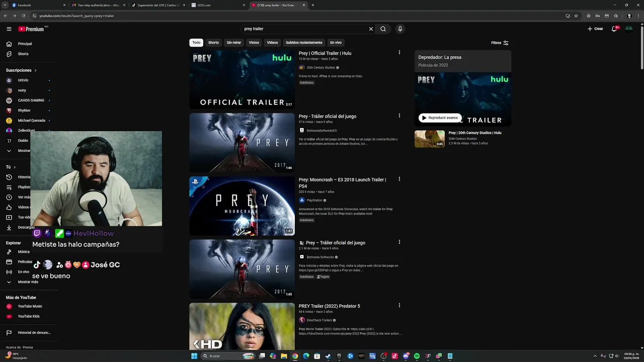The width and height of the screenshot is (644, 362).
Task: Open options for Prey - Tráiler oficial del juego
Action: (x=399, y=116)
